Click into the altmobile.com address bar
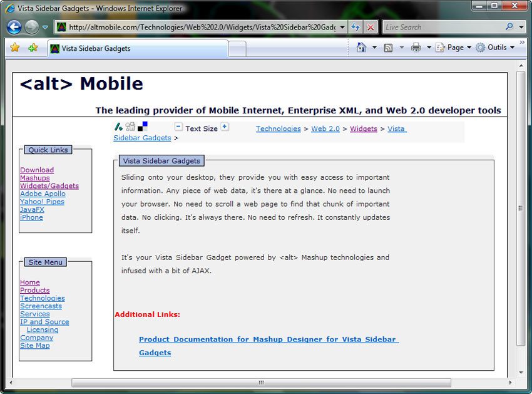 click(202, 27)
